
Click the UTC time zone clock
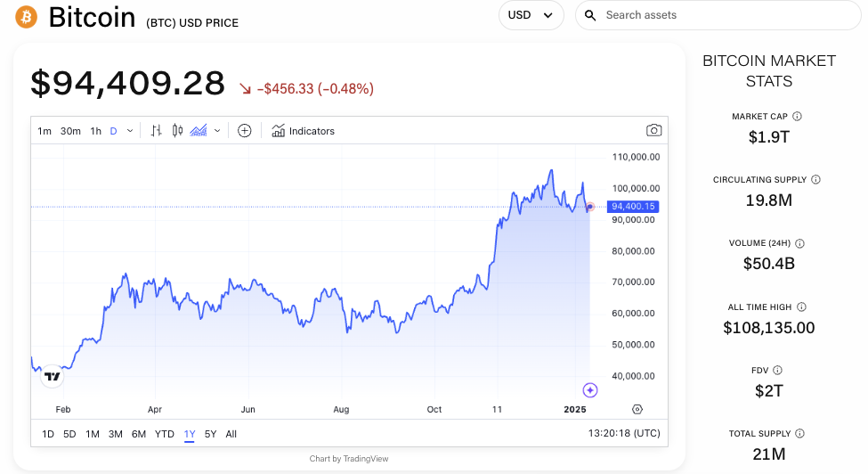(x=624, y=434)
